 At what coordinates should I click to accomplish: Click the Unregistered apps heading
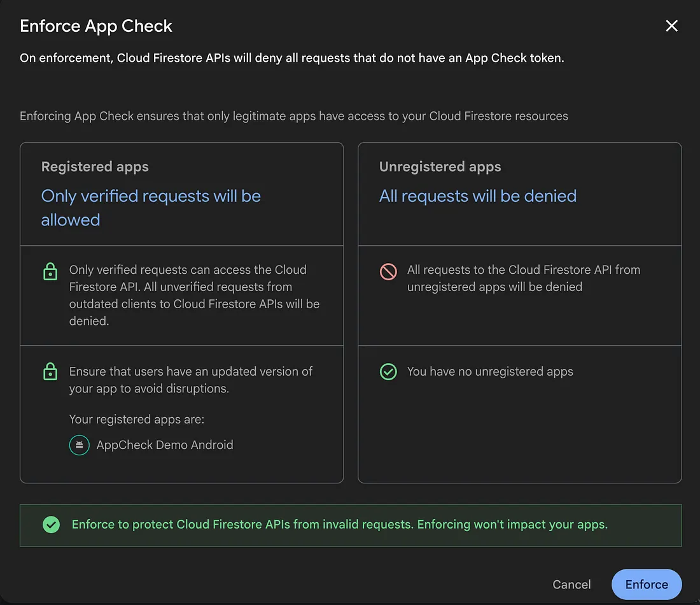[x=440, y=167]
